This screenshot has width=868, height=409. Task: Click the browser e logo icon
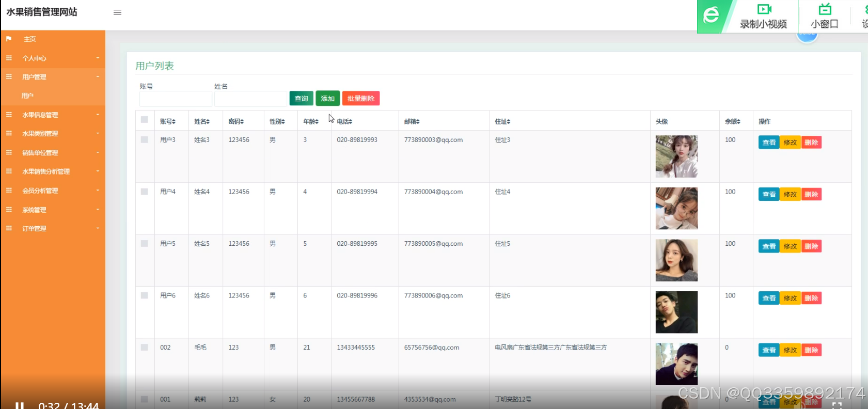point(711,15)
